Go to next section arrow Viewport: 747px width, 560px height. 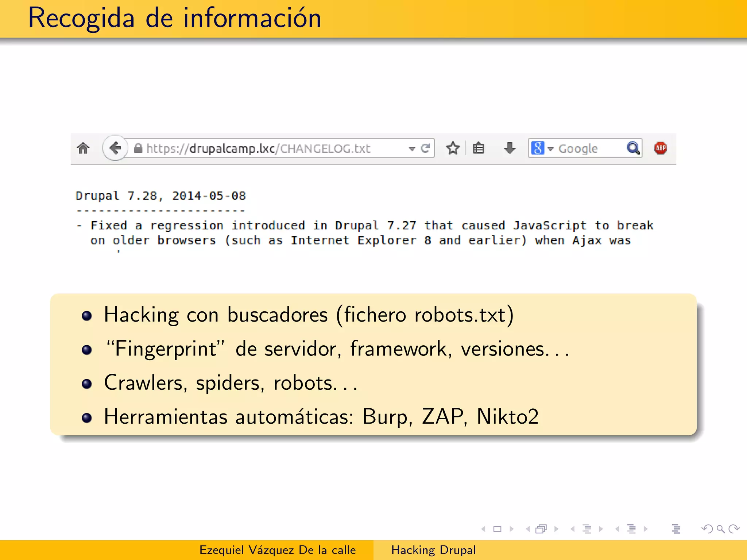pos(646,529)
